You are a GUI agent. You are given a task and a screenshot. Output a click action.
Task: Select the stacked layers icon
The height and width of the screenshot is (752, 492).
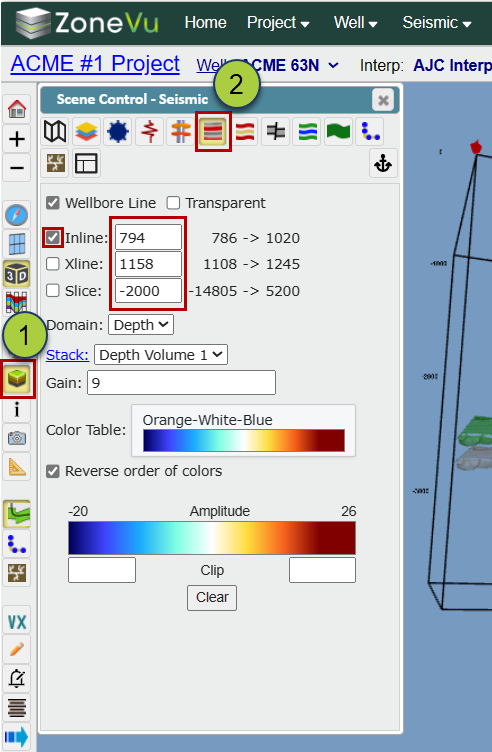pyautogui.click(x=86, y=131)
